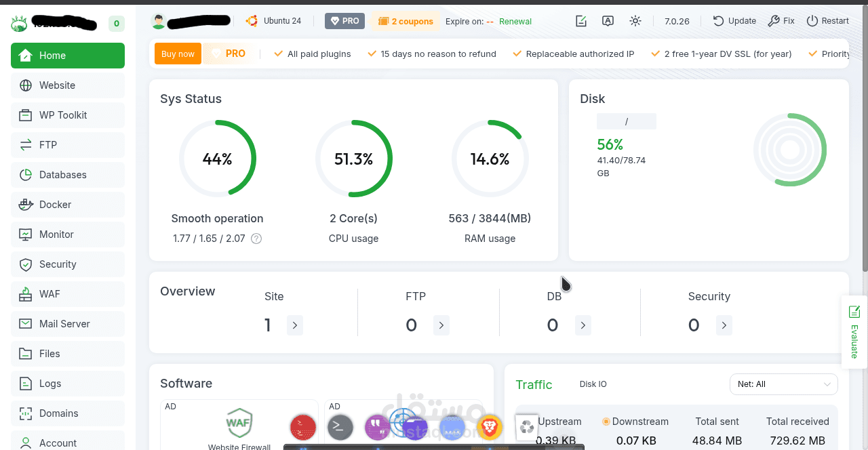Viewport: 868px width, 450px height.
Task: Click the orange Buy now button
Action: point(178,54)
